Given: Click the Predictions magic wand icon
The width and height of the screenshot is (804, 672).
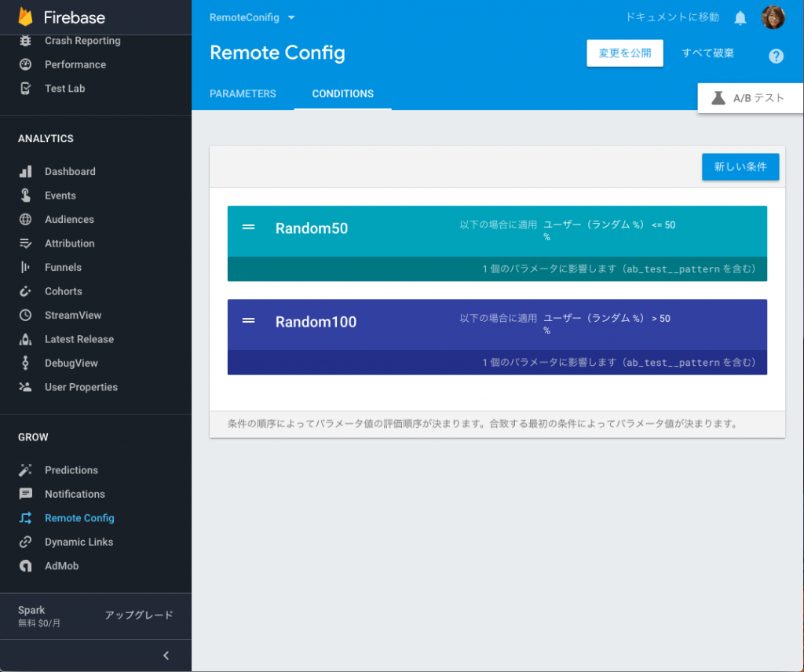Looking at the screenshot, I should pyautogui.click(x=25, y=469).
